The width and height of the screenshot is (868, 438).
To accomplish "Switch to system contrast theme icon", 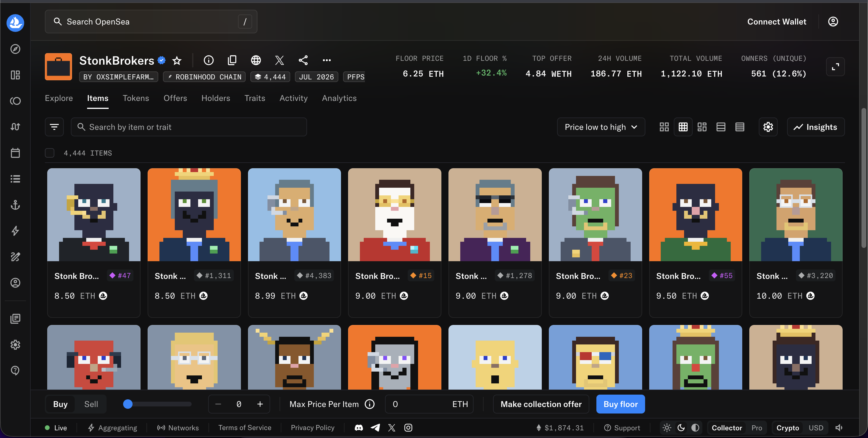I will pos(695,428).
